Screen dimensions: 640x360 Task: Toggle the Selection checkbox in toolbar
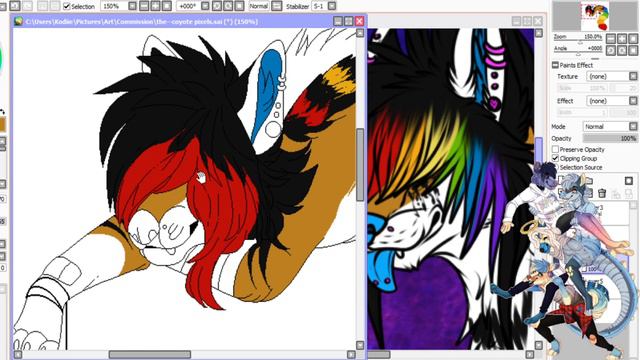point(67,6)
